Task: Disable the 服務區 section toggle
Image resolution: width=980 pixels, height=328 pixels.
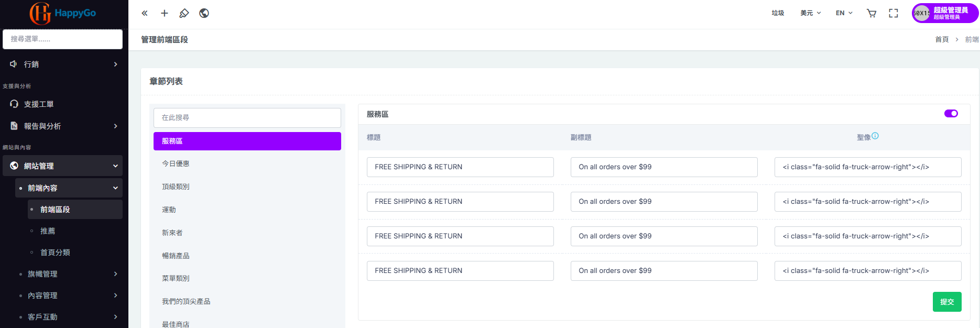Action: pos(951,114)
